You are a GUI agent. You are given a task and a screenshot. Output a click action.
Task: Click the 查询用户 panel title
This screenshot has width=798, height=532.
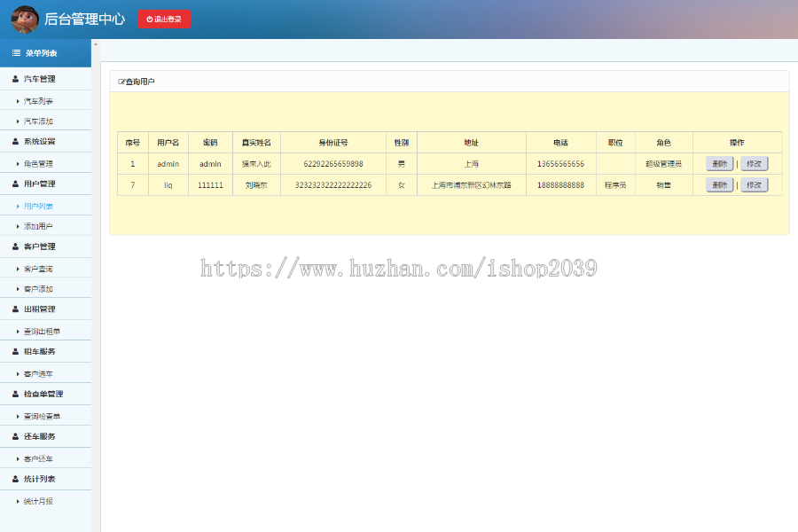point(140,82)
